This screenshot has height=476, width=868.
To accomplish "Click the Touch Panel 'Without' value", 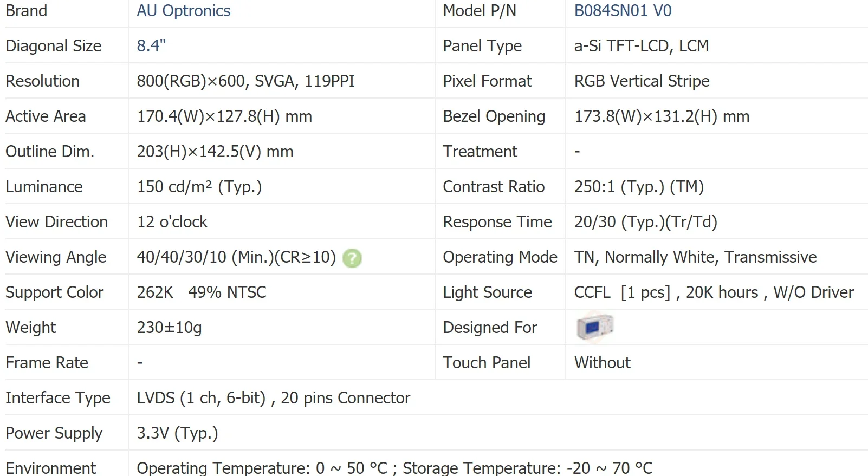I will pyautogui.click(x=602, y=363).
